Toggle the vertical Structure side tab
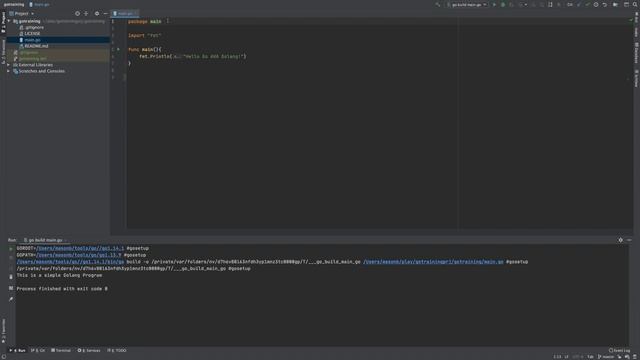The width and height of the screenshot is (640, 360). coord(3,52)
